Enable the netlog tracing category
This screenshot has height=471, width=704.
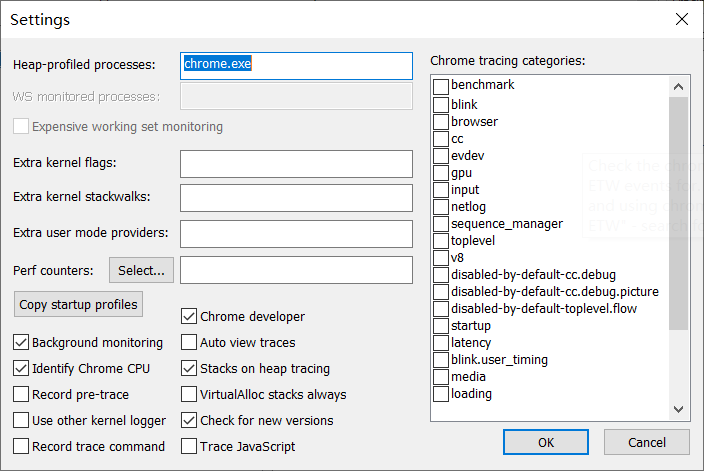[x=441, y=207]
